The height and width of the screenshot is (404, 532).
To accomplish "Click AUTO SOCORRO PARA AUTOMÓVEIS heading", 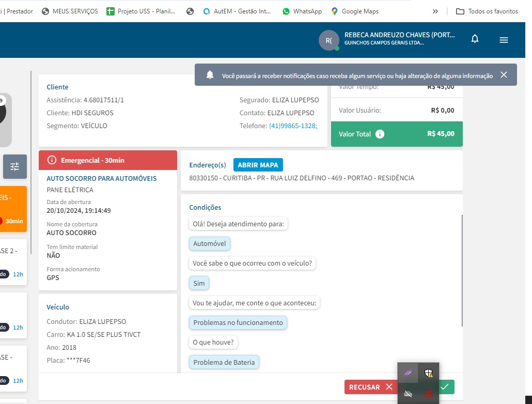I will 101,179.
